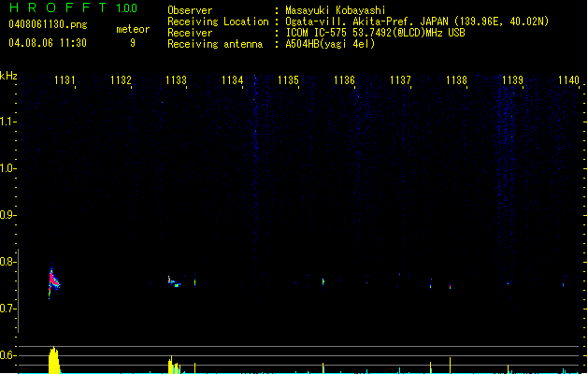Click the large pink meteor echo near 1131
The image size is (588, 374).
point(53,280)
